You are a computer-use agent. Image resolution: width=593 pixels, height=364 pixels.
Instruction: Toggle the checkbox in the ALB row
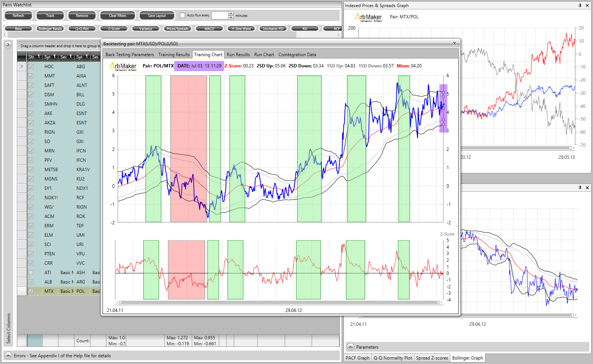click(31, 282)
